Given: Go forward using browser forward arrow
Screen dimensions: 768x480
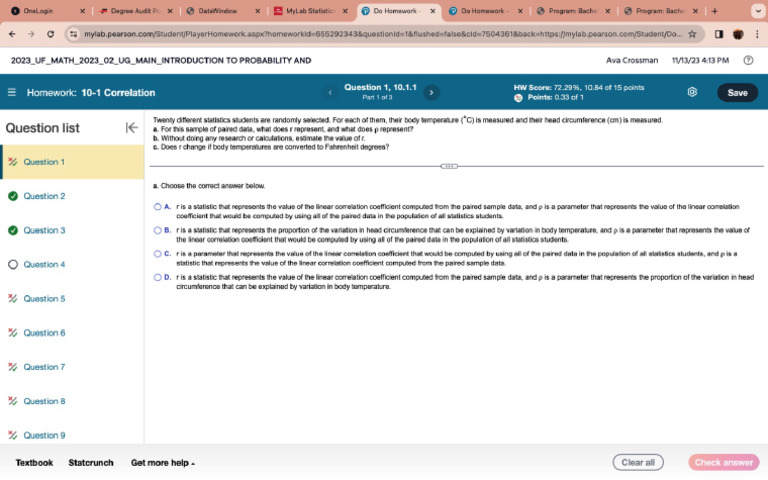Looking at the screenshot, I should (x=31, y=34).
